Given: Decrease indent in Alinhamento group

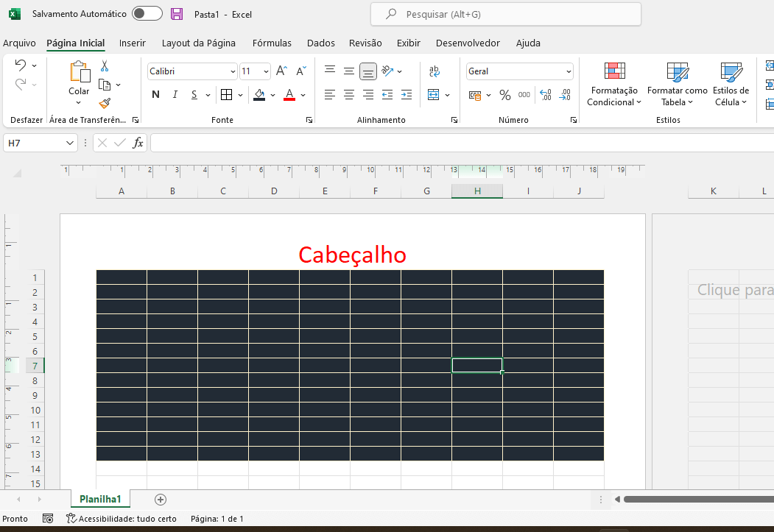Looking at the screenshot, I should 387,95.
